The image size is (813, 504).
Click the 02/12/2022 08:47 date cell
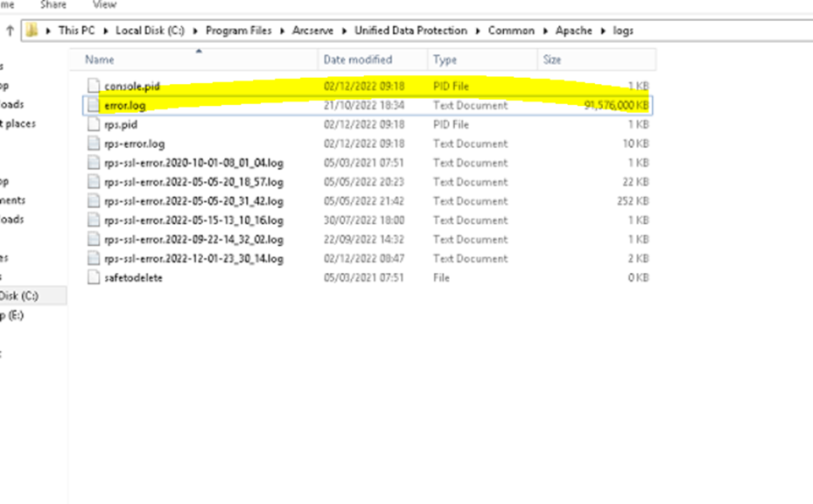coord(364,259)
